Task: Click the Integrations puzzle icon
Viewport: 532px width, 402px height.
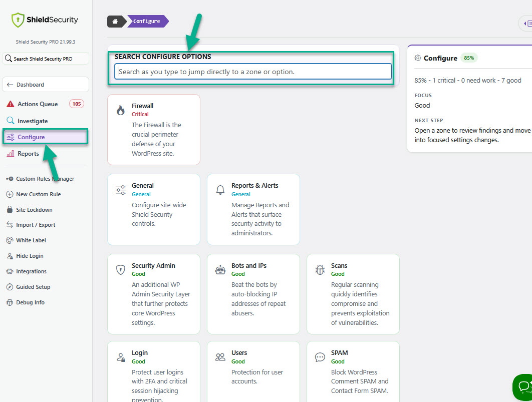Action: coord(10,271)
